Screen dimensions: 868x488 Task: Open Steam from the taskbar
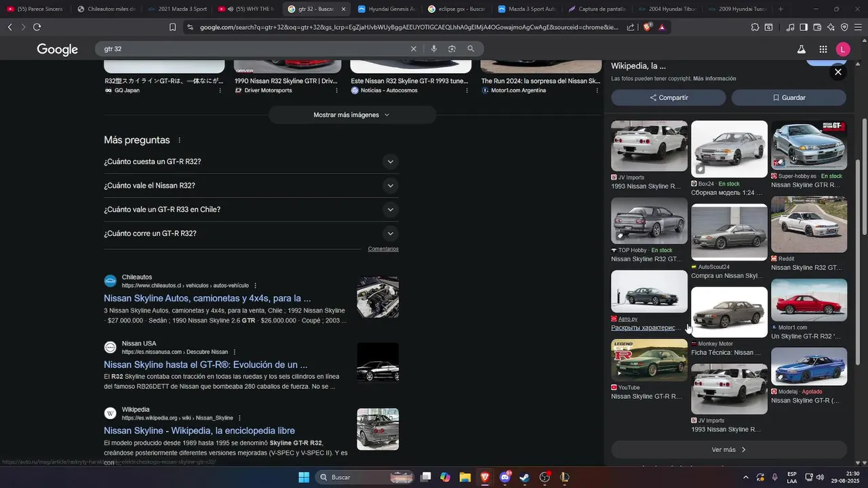[524, 477]
